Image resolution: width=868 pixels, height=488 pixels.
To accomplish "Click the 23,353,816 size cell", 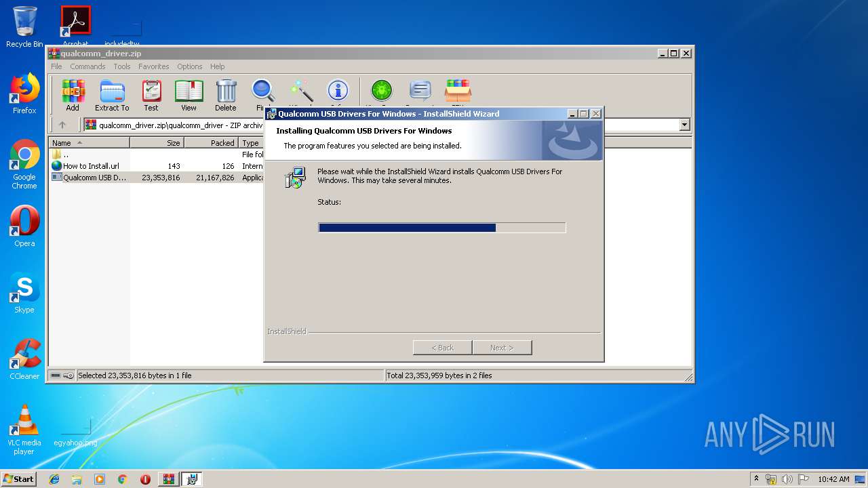I will tap(161, 178).
